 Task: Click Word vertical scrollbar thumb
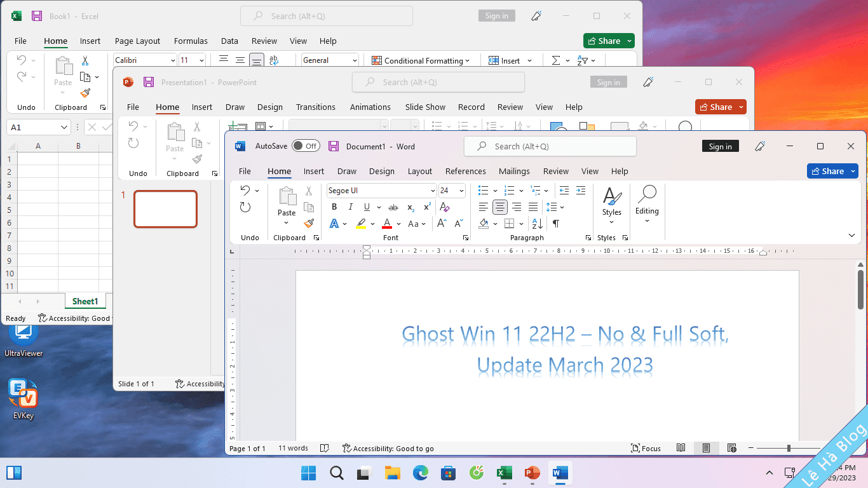point(860,290)
